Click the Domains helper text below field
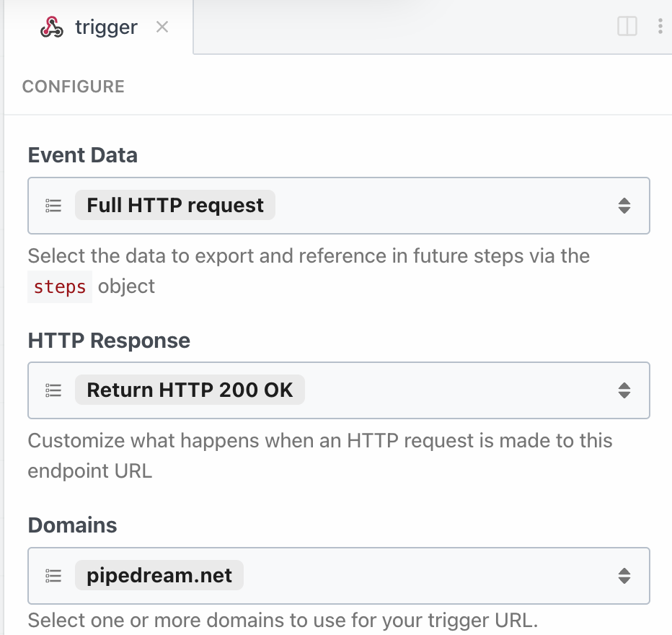 tap(283, 620)
